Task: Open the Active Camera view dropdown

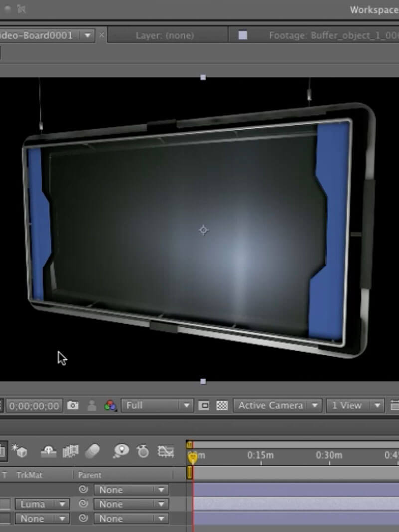Action: click(277, 405)
